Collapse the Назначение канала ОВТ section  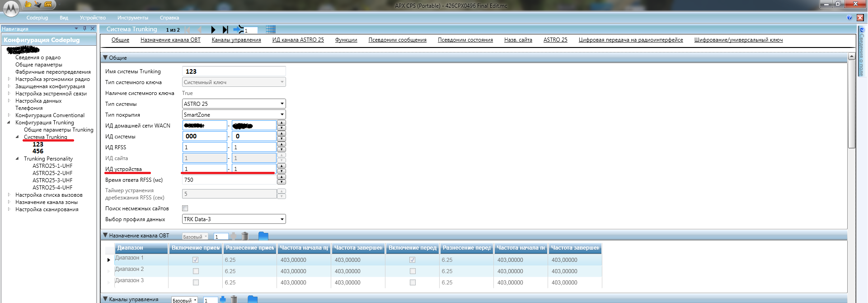pyautogui.click(x=105, y=235)
